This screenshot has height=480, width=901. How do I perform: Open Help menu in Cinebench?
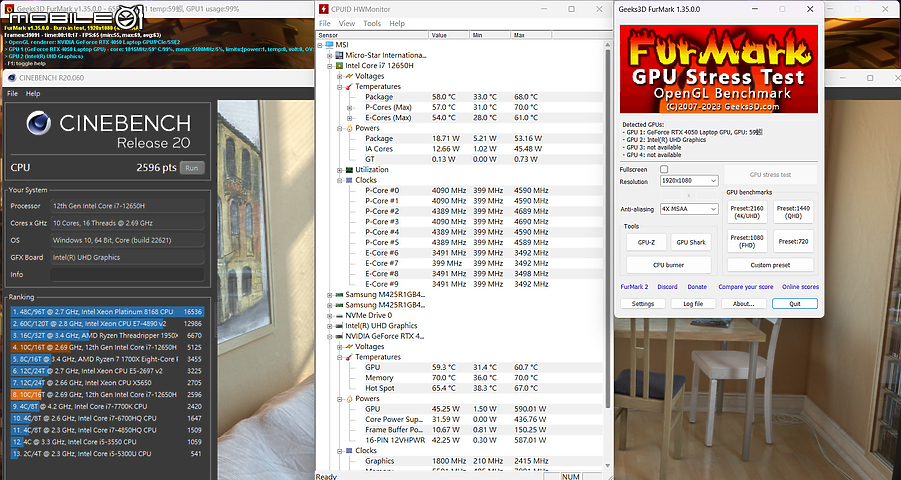coord(33,93)
